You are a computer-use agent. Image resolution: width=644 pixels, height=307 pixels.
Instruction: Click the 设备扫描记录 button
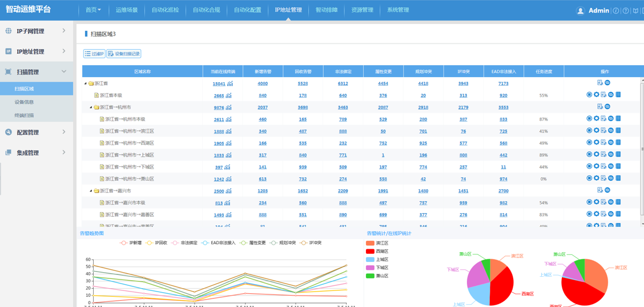[x=124, y=54]
